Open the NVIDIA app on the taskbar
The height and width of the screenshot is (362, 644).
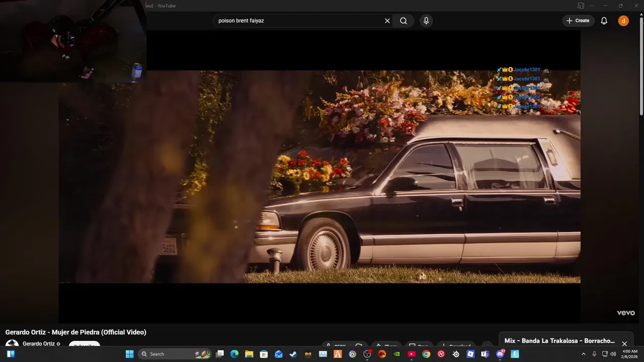tap(396, 354)
